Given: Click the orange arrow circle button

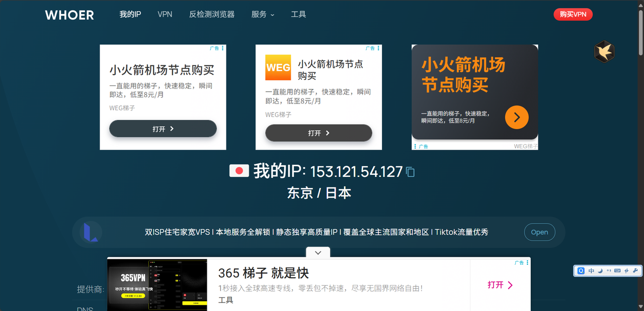Looking at the screenshot, I should [x=517, y=117].
